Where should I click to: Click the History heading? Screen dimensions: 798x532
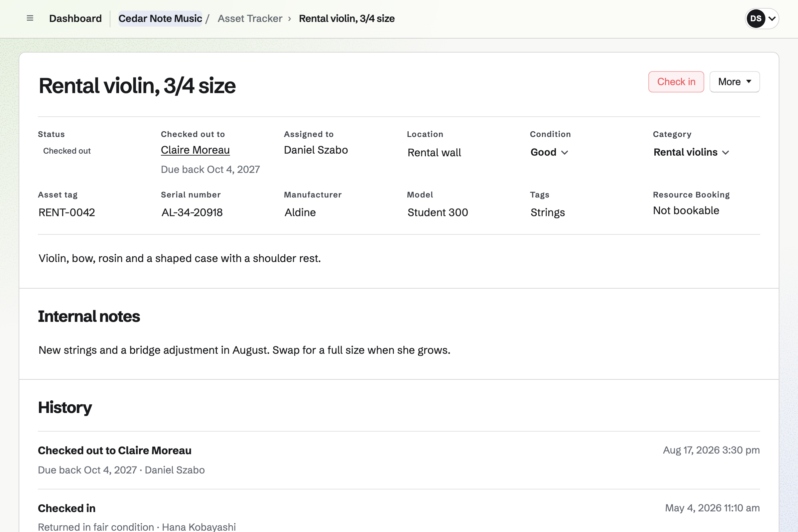(x=65, y=408)
